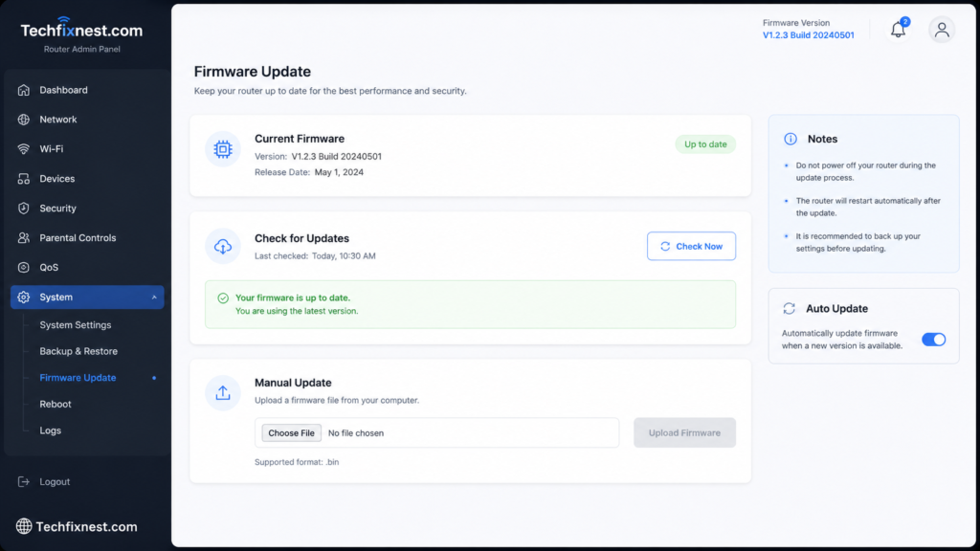Click the Logout arrow icon
Screen dimensions: 980x551
coord(24,482)
